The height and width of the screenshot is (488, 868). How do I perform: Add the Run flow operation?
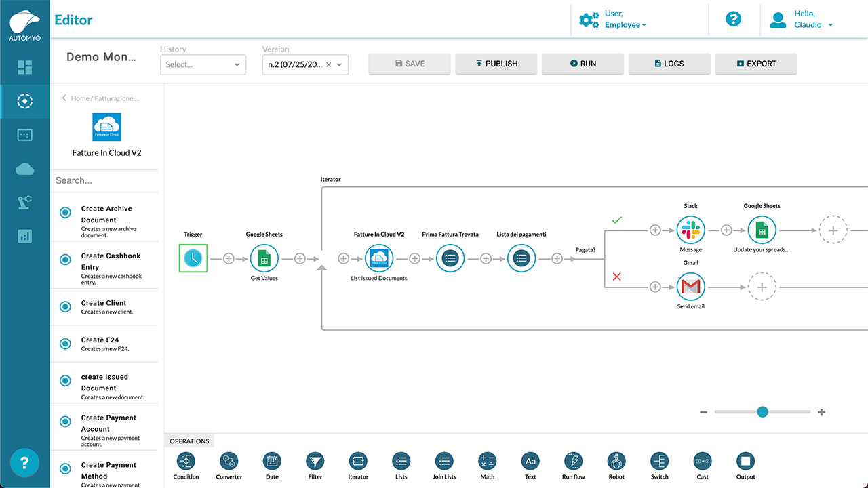pyautogui.click(x=574, y=462)
